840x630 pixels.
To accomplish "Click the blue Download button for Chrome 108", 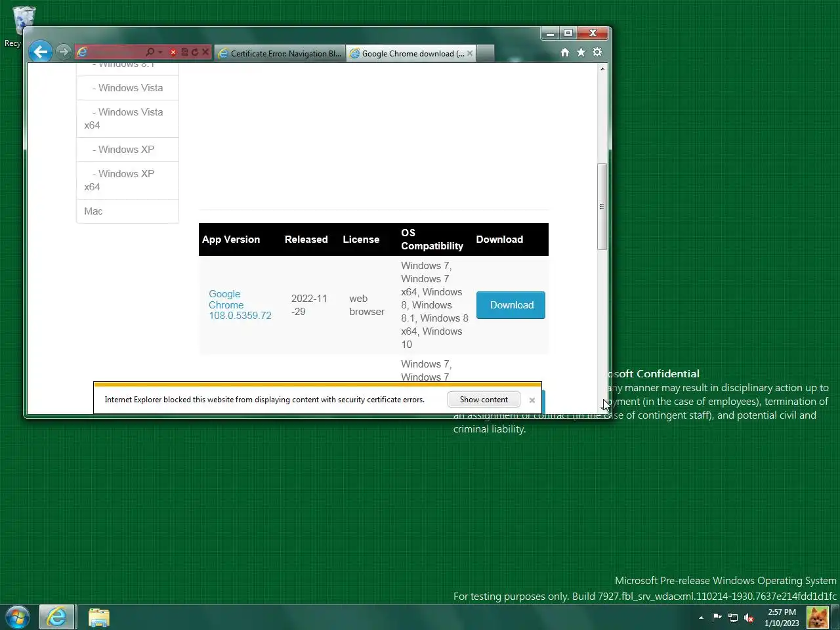I will [x=511, y=305].
